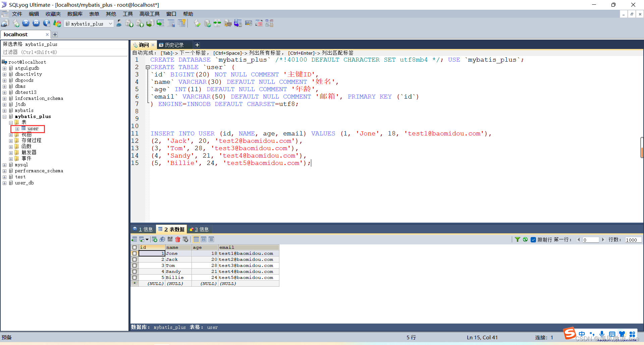
Task: Click the first row number input field
Action: pyautogui.click(x=591, y=240)
